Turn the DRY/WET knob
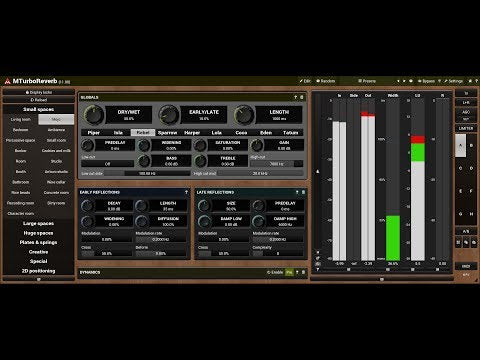 93,115
